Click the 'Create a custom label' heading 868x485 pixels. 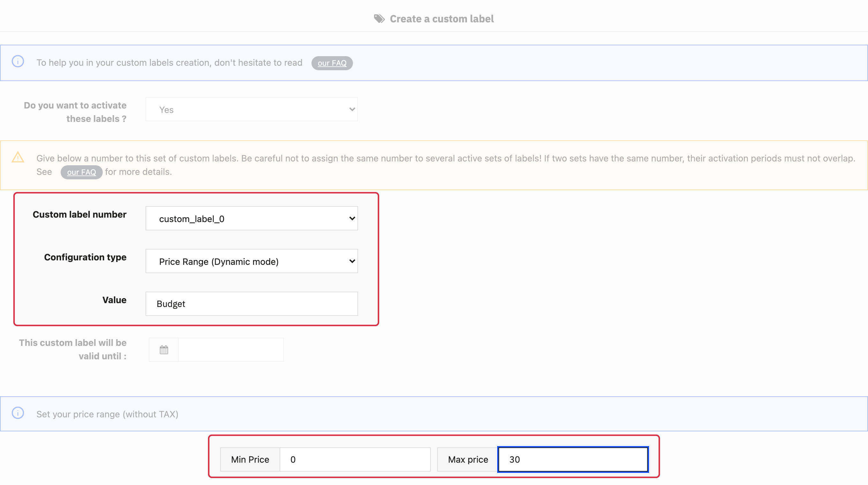442,19
